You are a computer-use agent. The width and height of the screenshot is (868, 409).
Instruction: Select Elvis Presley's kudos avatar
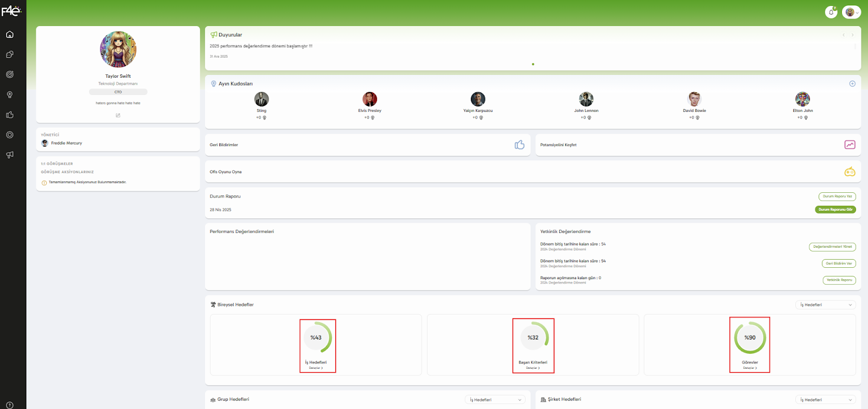point(369,99)
